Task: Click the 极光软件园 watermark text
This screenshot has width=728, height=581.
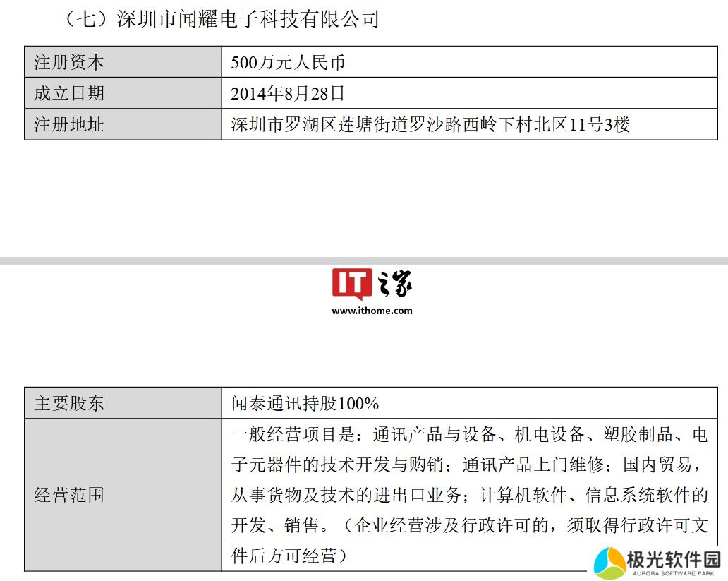Action: click(673, 559)
